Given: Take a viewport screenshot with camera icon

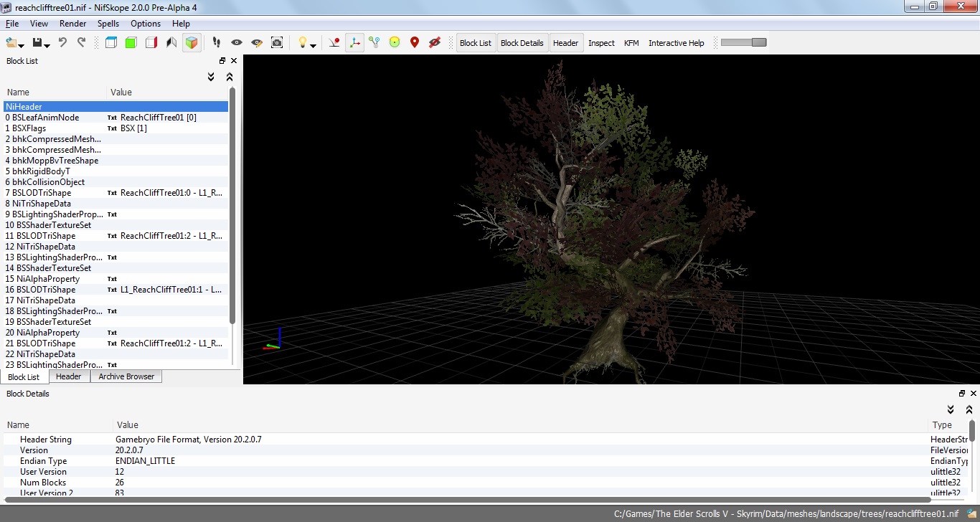Looking at the screenshot, I should tap(277, 43).
